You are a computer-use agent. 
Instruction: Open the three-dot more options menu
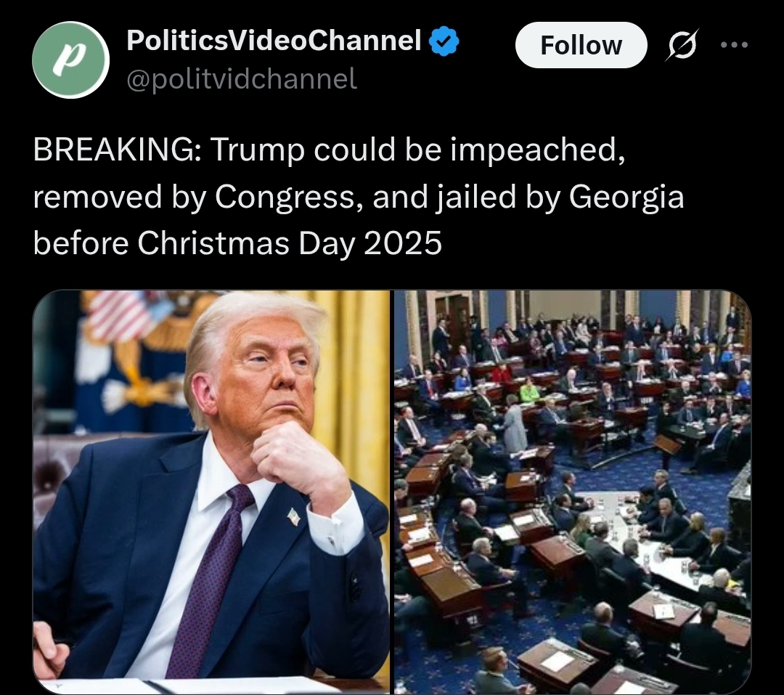[735, 45]
